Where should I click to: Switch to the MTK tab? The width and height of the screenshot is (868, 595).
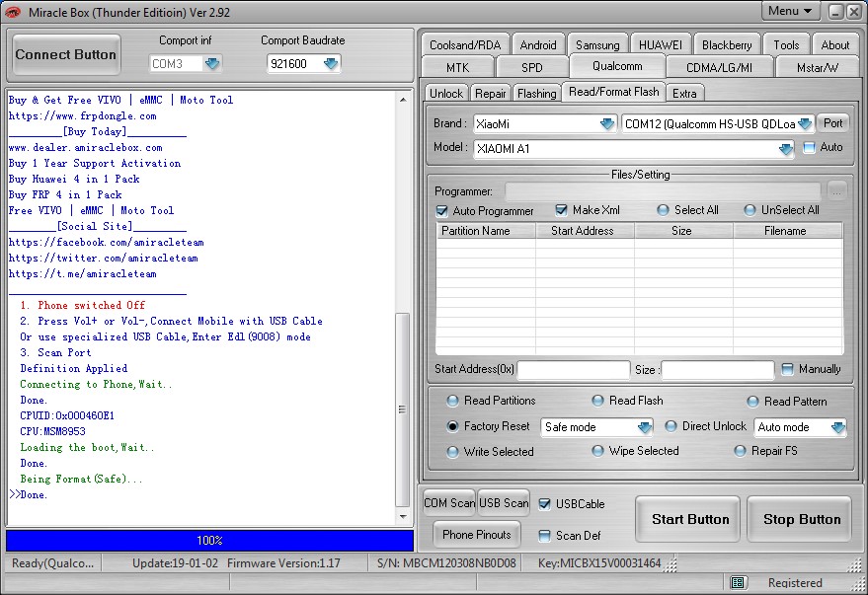458,67
